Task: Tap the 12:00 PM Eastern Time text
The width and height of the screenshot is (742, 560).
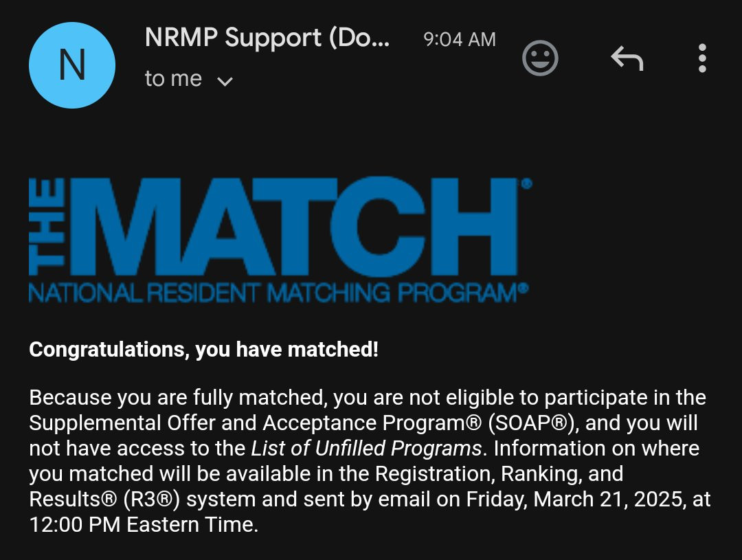Action: coord(142,525)
